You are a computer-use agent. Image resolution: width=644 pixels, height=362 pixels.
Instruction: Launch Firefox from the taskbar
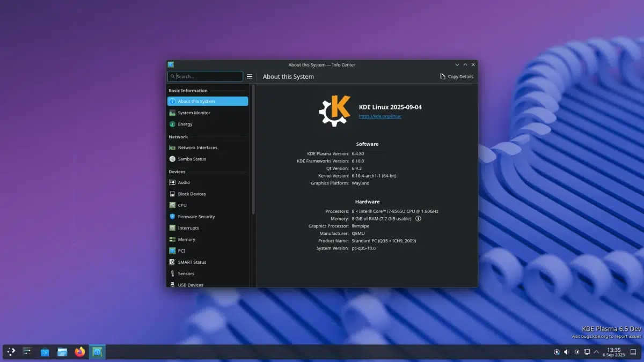click(x=80, y=352)
